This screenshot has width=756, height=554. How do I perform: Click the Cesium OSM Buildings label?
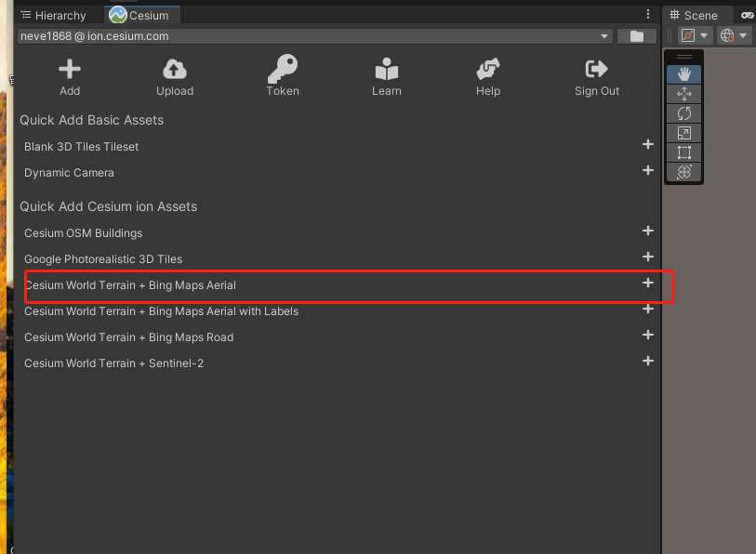[83, 233]
